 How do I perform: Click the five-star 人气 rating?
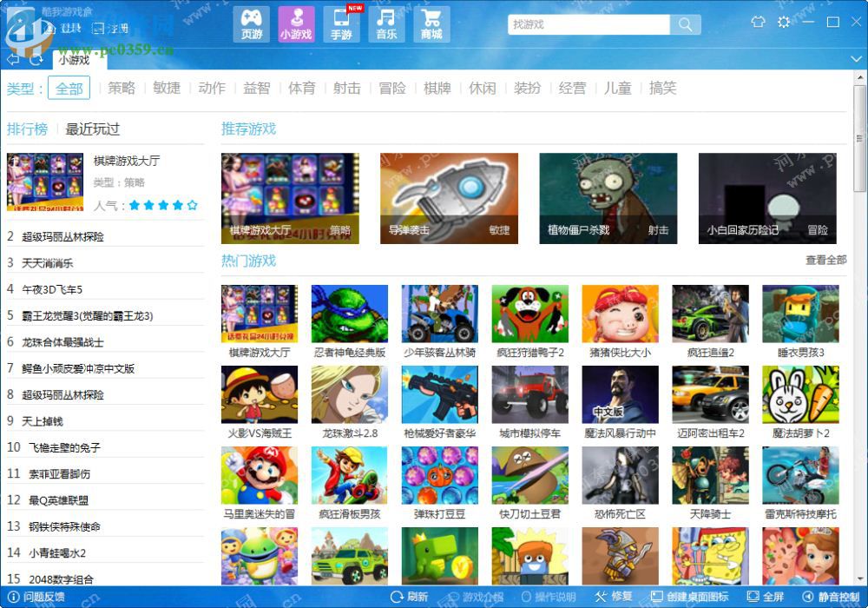click(x=163, y=206)
